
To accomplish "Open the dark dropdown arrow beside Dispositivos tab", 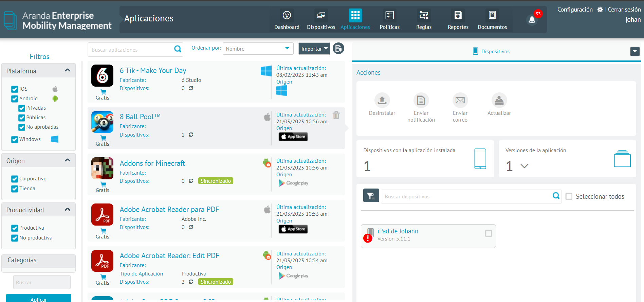I will point(635,51).
